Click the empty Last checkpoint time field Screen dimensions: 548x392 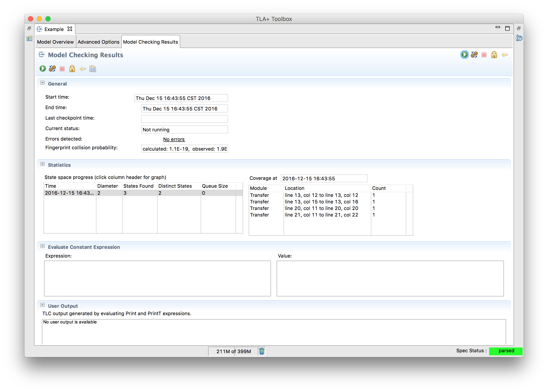(185, 119)
